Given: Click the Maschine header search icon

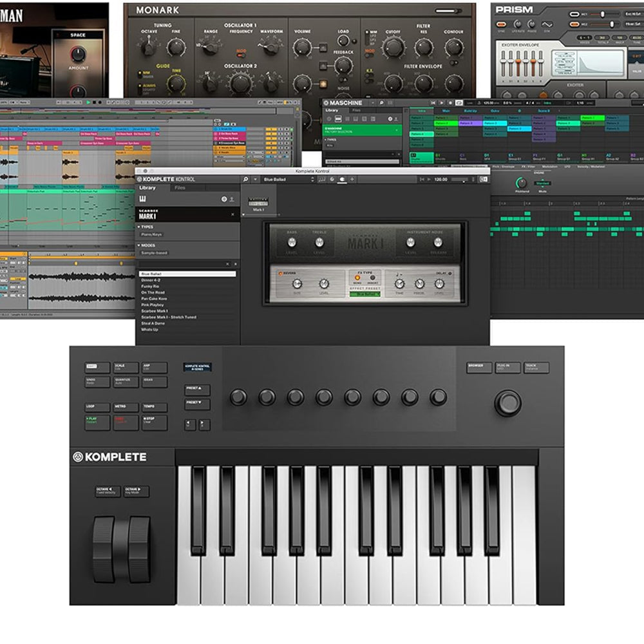Looking at the screenshot, I should (381, 102).
